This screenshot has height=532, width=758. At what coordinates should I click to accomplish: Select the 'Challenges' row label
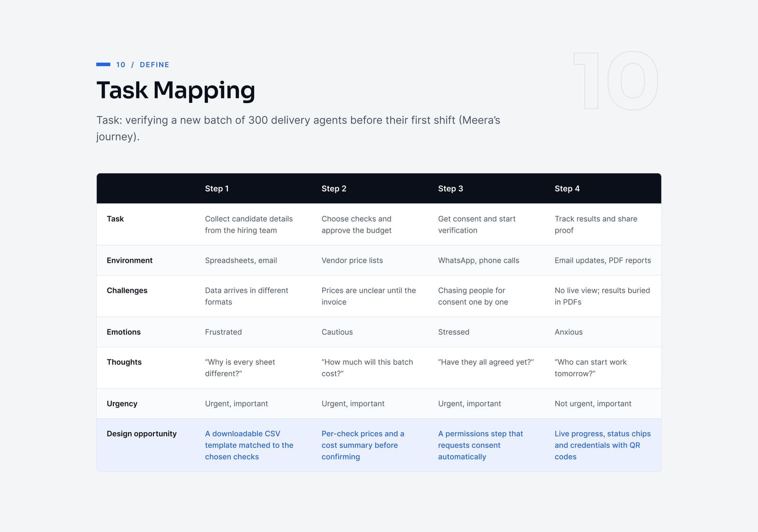[x=127, y=290]
